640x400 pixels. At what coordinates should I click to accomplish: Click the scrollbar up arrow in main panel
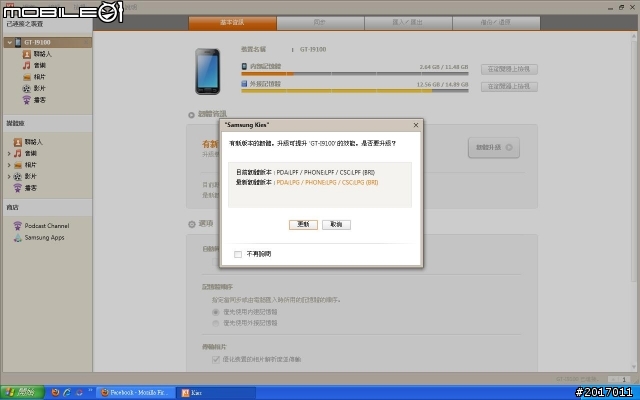[633, 36]
